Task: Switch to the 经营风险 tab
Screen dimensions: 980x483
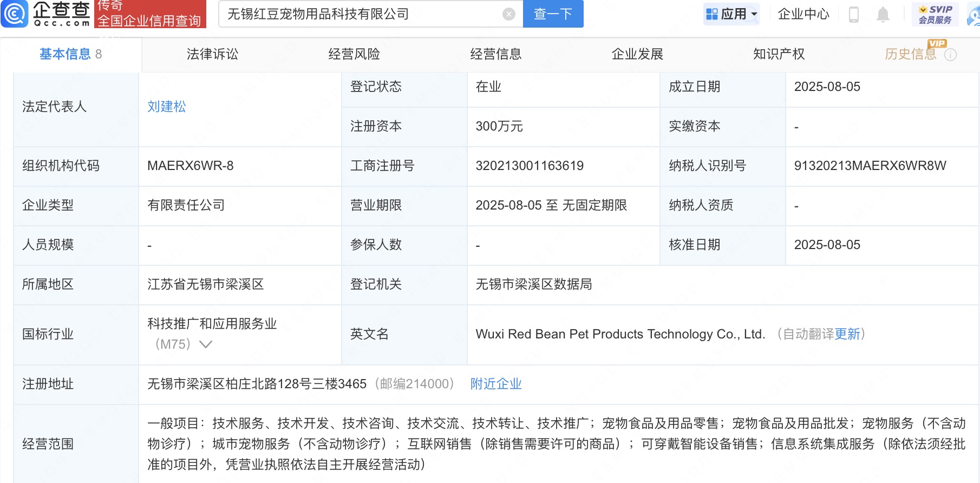Action: (354, 54)
